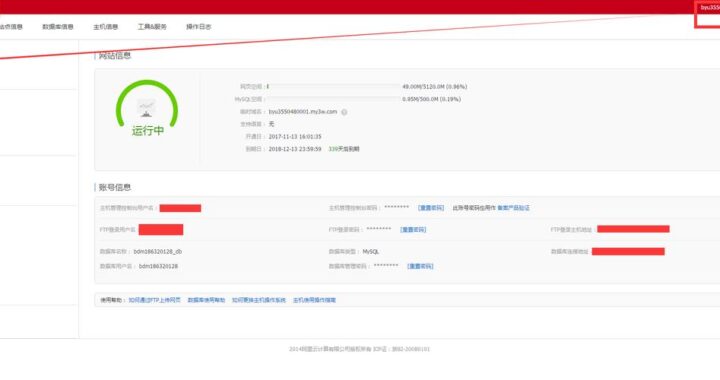Reset the 主机管理控制台 password via 重置密码 link
720x380 pixels.
431,208
